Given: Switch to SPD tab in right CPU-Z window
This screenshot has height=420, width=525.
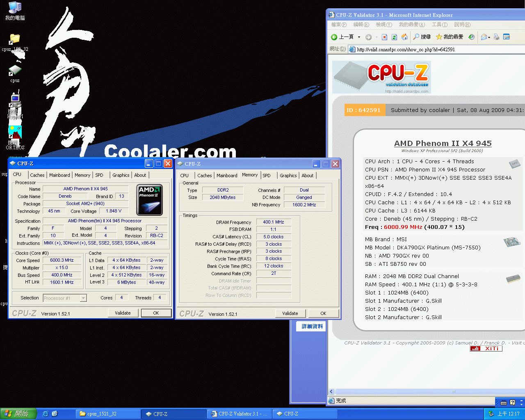Looking at the screenshot, I should 267,176.
